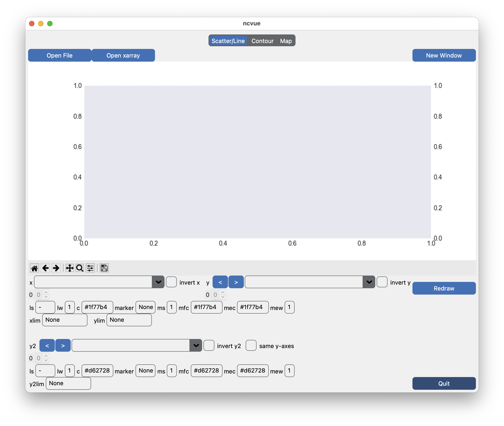Switch to the Map tab
This screenshot has width=504, height=426.
[x=286, y=41]
